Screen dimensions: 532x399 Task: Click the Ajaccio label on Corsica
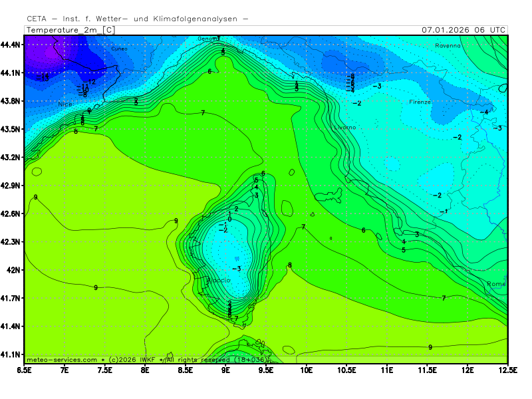pos(218,281)
